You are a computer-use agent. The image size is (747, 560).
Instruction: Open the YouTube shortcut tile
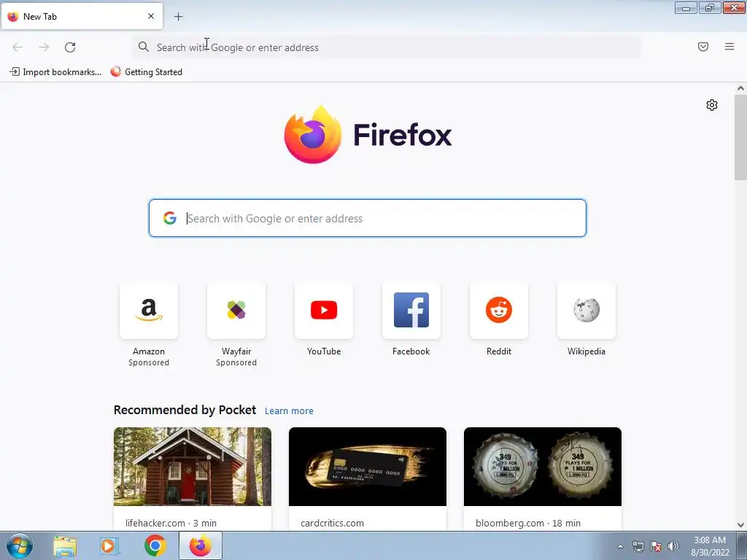[x=324, y=311]
